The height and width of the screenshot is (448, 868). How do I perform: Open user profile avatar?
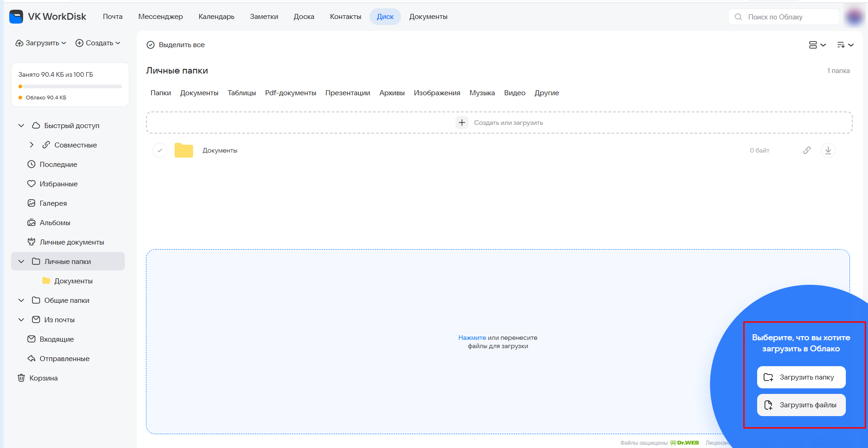(854, 17)
